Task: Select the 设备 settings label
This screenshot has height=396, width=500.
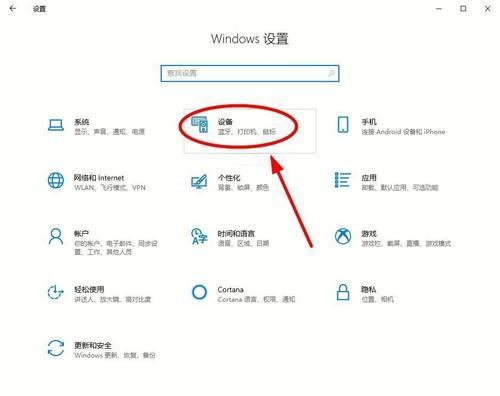Action: point(225,122)
